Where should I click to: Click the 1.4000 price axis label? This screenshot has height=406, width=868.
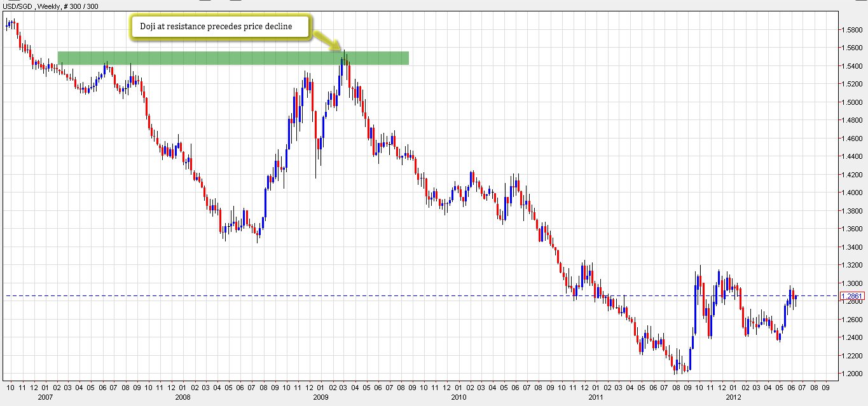[x=851, y=193]
